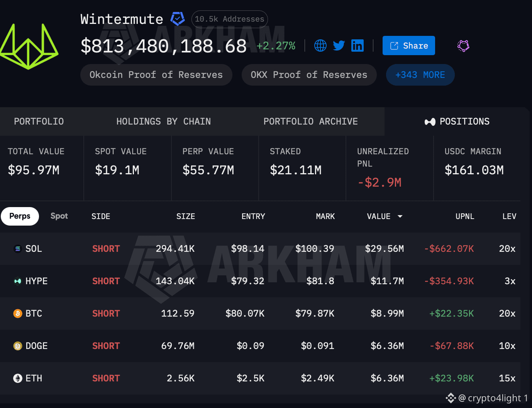Click the HYPE UPNL -$354.93K value
The width and height of the screenshot is (532, 408).
(449, 281)
